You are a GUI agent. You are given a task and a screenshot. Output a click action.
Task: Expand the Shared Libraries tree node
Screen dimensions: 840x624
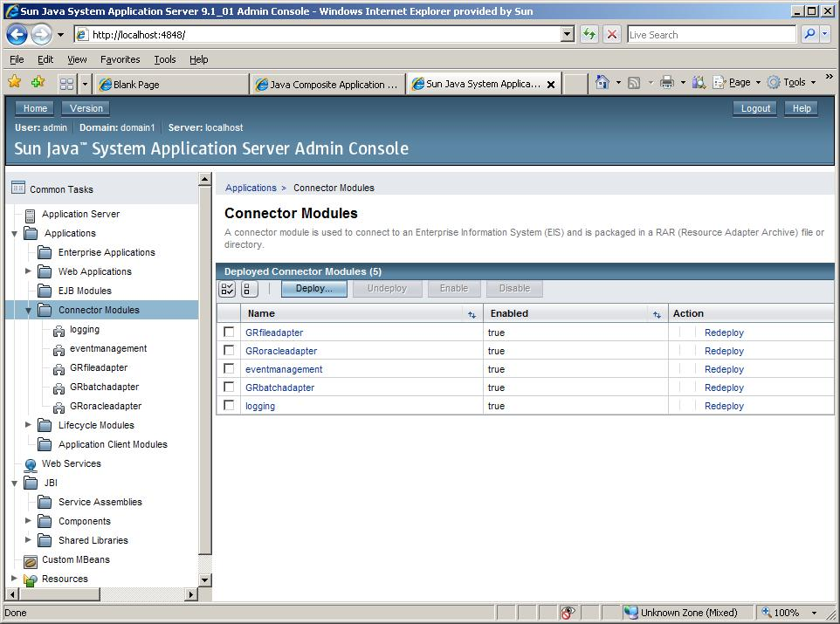[28, 540]
